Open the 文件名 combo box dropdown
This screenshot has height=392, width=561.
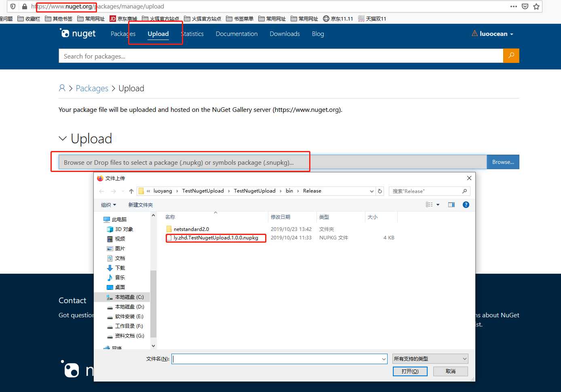coord(384,358)
